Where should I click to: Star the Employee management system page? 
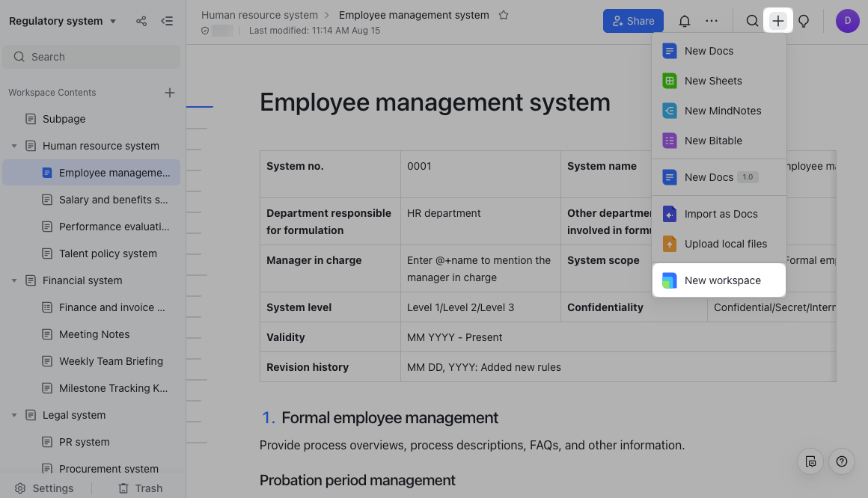504,15
